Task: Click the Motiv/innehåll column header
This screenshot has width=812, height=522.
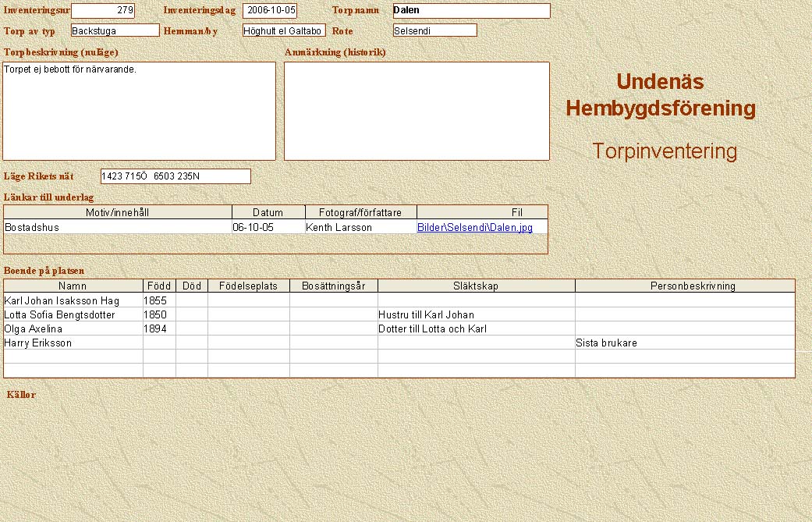Action: (x=118, y=212)
